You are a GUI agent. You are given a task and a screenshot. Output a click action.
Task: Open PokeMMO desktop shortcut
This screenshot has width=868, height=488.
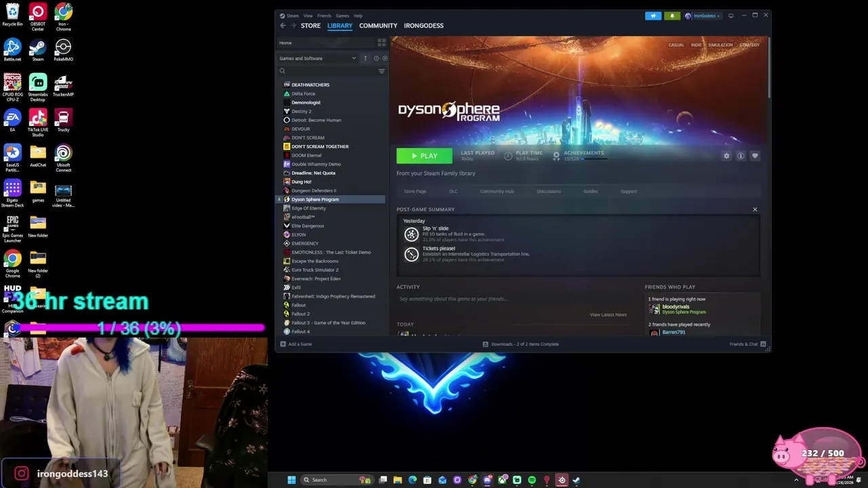[63, 50]
